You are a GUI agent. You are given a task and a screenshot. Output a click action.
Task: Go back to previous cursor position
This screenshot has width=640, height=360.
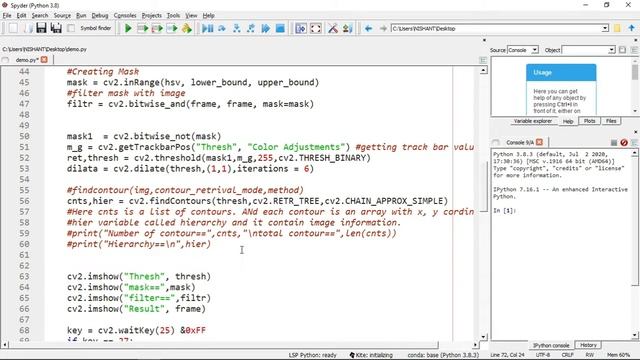coord(369,28)
